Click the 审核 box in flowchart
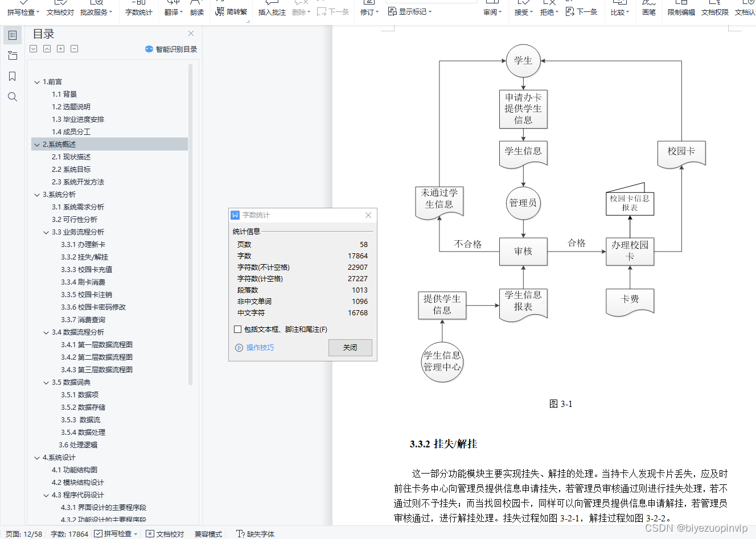The image size is (756, 539). pyautogui.click(x=523, y=252)
